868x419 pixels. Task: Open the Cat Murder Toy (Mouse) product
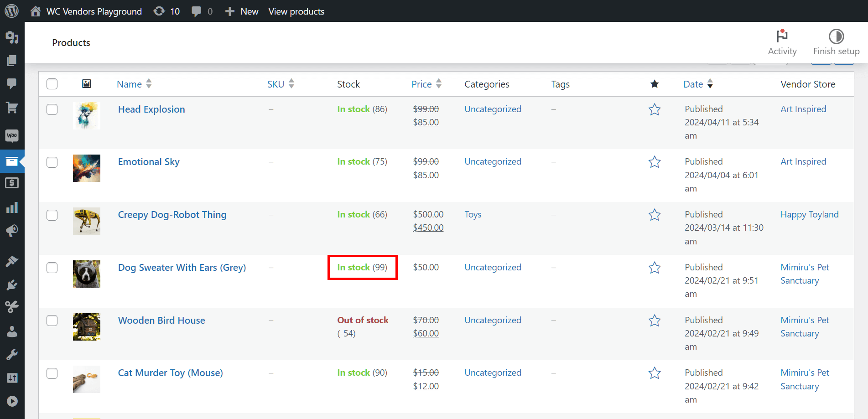click(171, 373)
